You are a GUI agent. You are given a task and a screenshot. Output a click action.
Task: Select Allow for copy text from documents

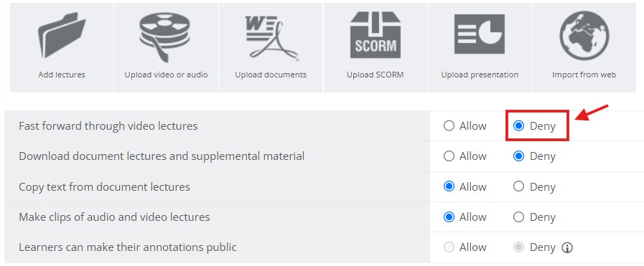tap(449, 186)
